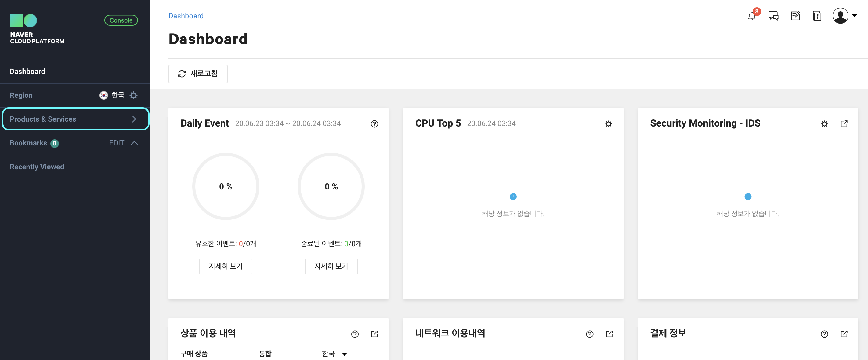Screen dimensions: 868x360
Task: Select the 통합 column label
Action: [265, 354]
